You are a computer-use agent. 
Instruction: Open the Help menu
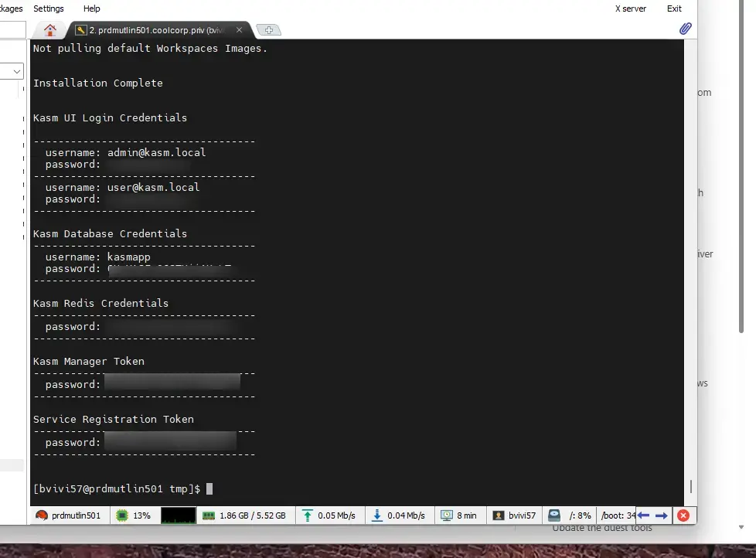[92, 9]
